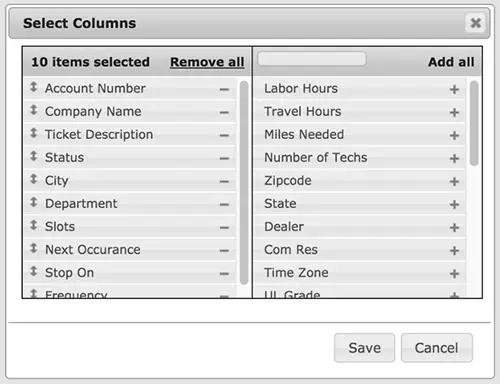Click the drag handle beside Company Name
This screenshot has height=384, width=500.
[33, 110]
